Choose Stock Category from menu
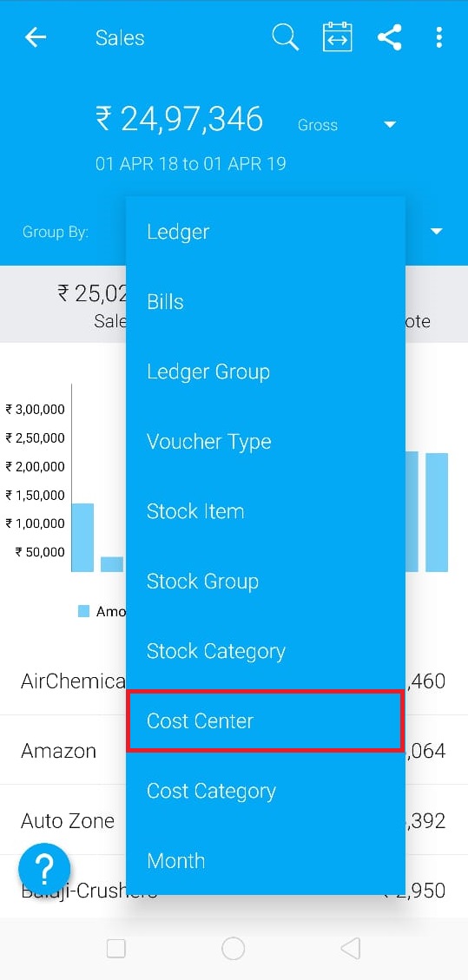The height and width of the screenshot is (980, 468). (x=265, y=651)
